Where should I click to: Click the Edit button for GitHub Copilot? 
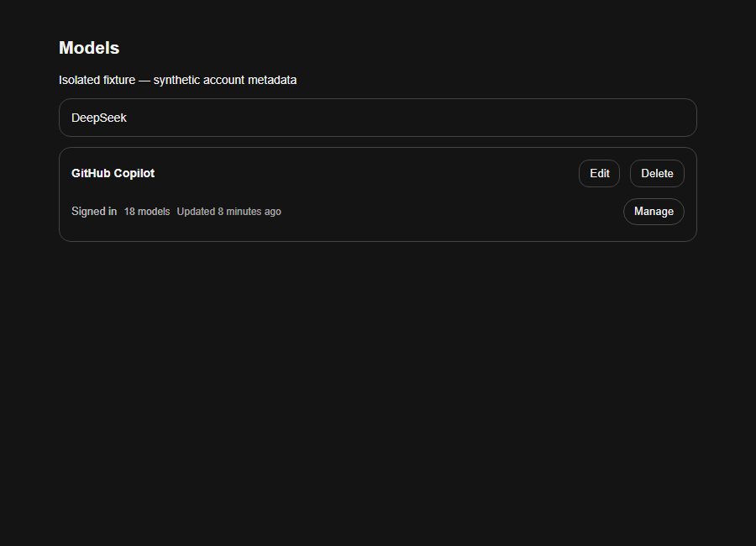tap(599, 173)
